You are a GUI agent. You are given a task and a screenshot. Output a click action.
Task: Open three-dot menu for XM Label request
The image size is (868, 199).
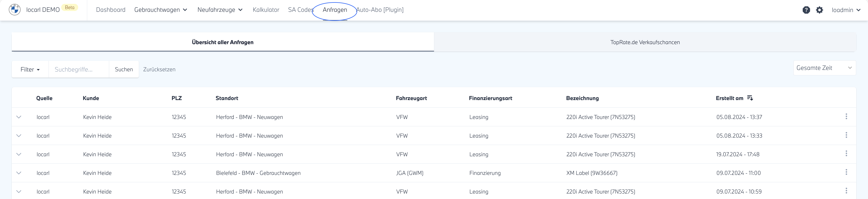coord(846,172)
